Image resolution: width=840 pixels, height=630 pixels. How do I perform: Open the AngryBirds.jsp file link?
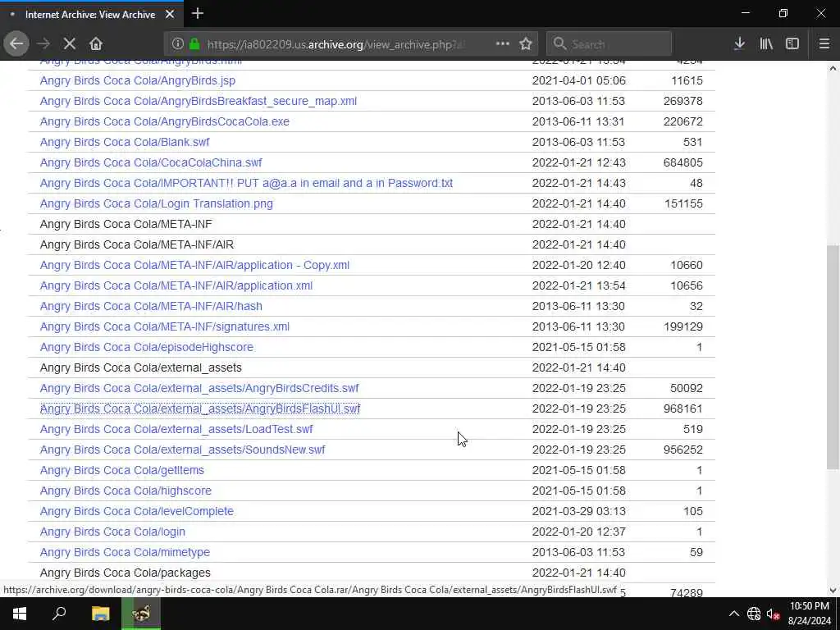pyautogui.click(x=138, y=80)
